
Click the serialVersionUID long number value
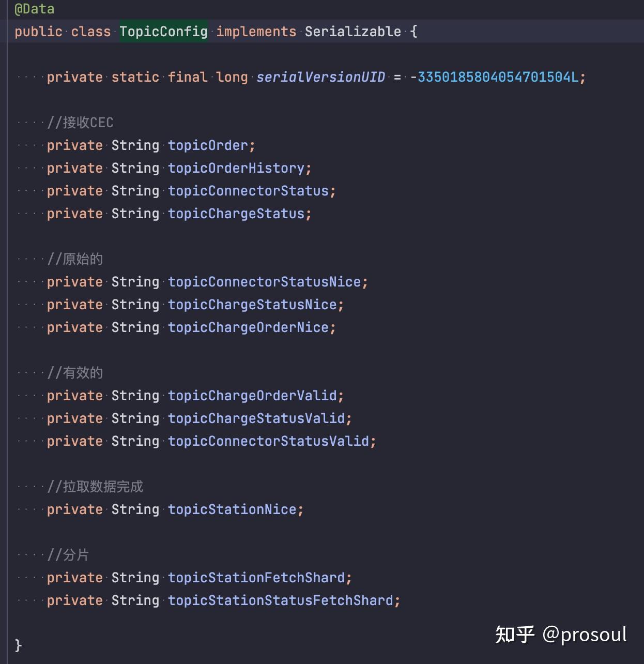pyautogui.click(x=498, y=77)
